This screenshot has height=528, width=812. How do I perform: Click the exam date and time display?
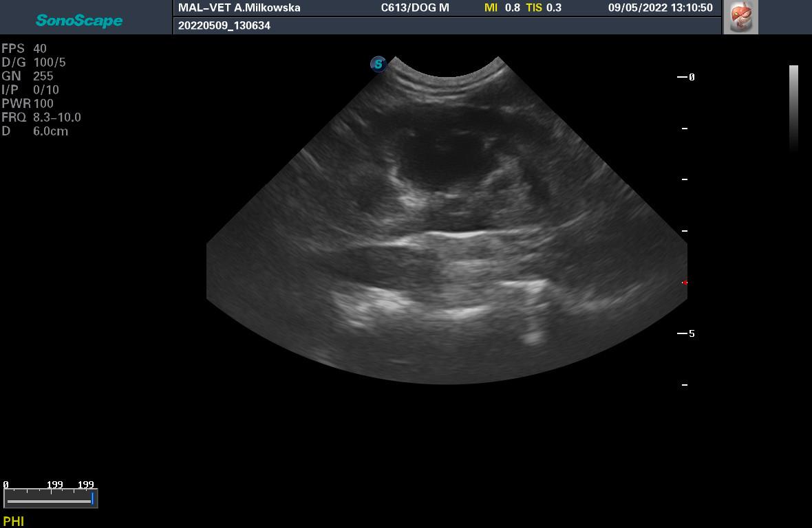(x=660, y=8)
